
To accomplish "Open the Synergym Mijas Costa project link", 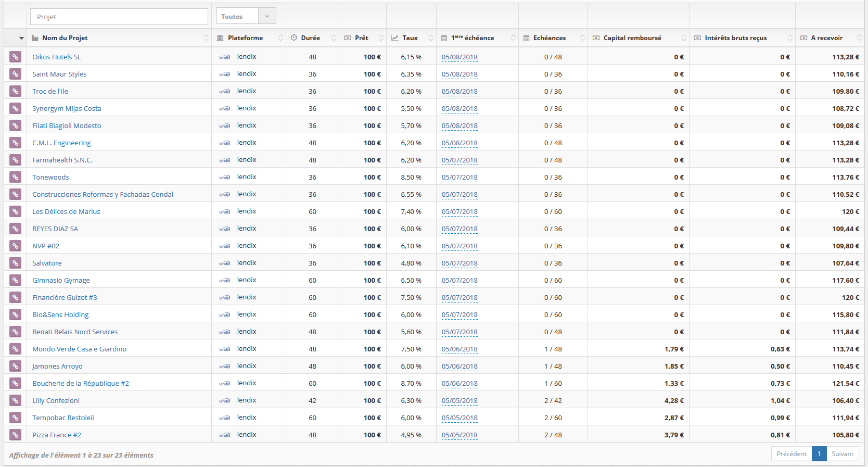I will click(67, 108).
